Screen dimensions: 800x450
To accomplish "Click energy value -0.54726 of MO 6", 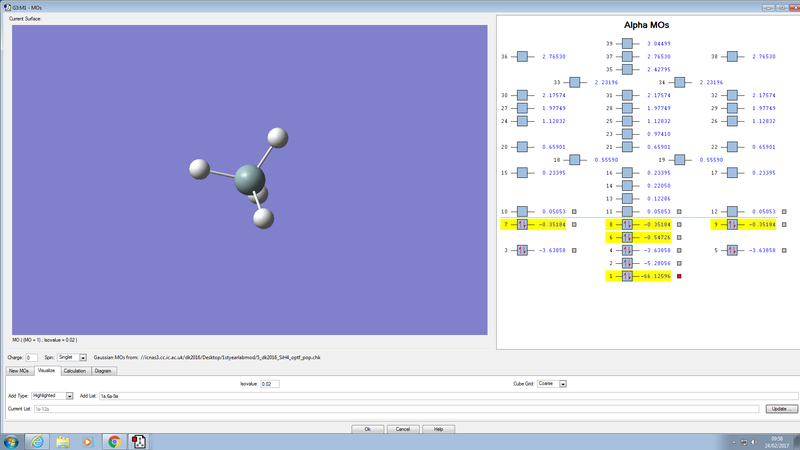I will click(x=657, y=237).
